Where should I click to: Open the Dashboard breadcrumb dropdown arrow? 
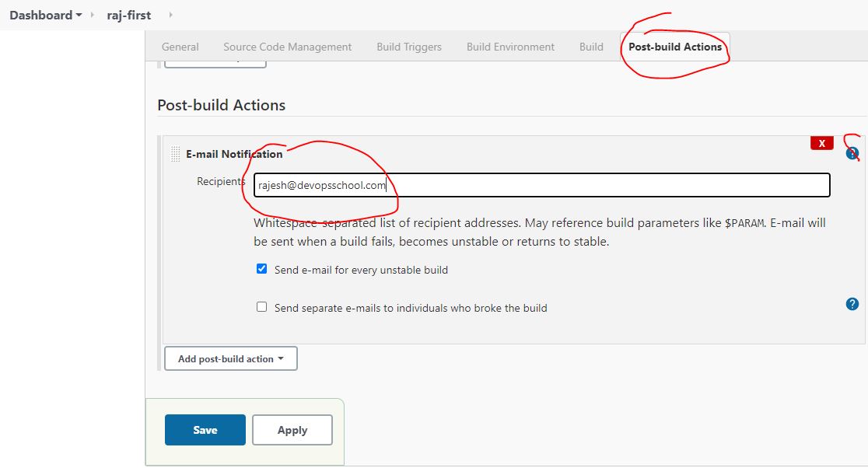[79, 16]
